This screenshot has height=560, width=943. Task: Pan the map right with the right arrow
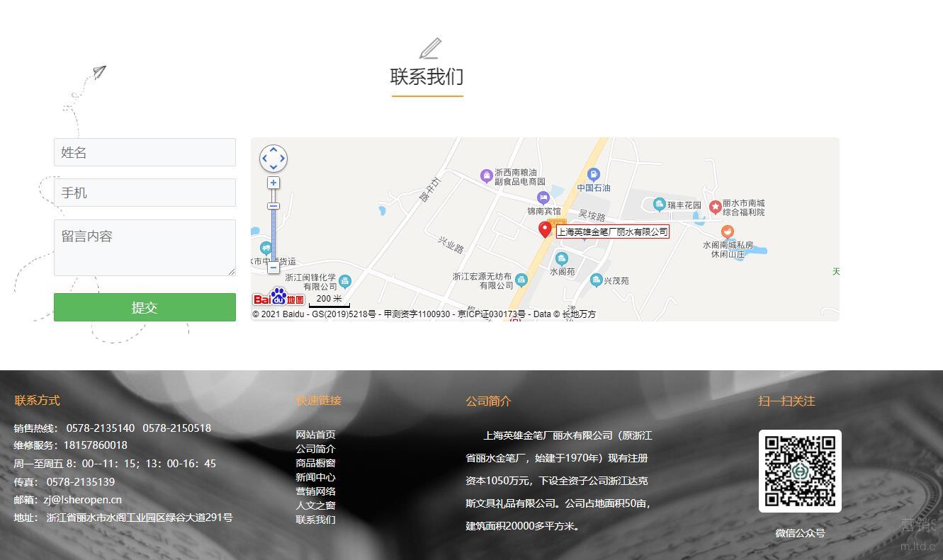tap(283, 159)
